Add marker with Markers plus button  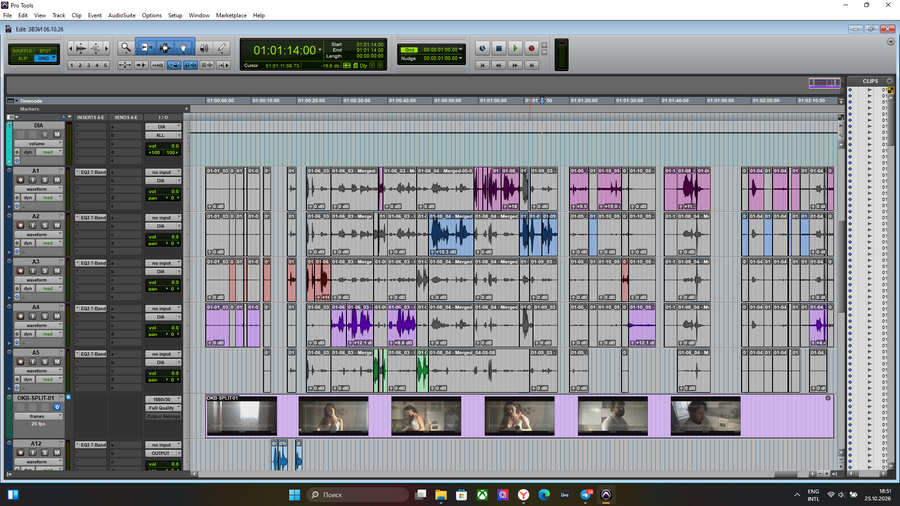point(187,108)
